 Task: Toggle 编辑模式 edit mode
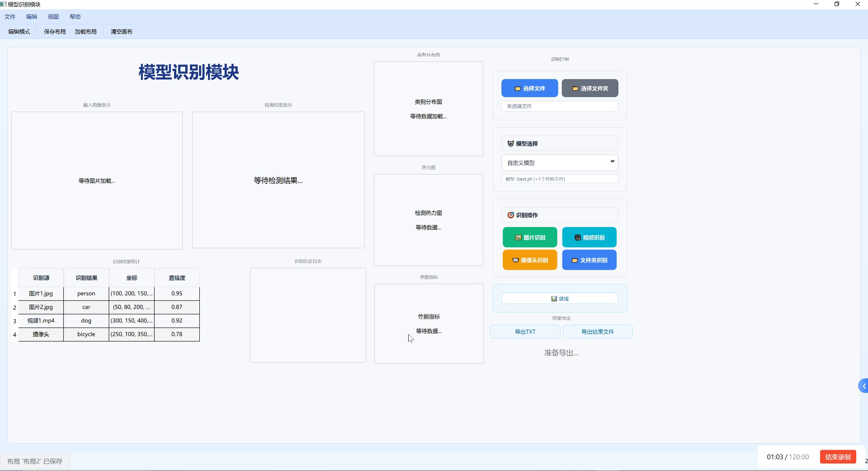tap(19, 31)
